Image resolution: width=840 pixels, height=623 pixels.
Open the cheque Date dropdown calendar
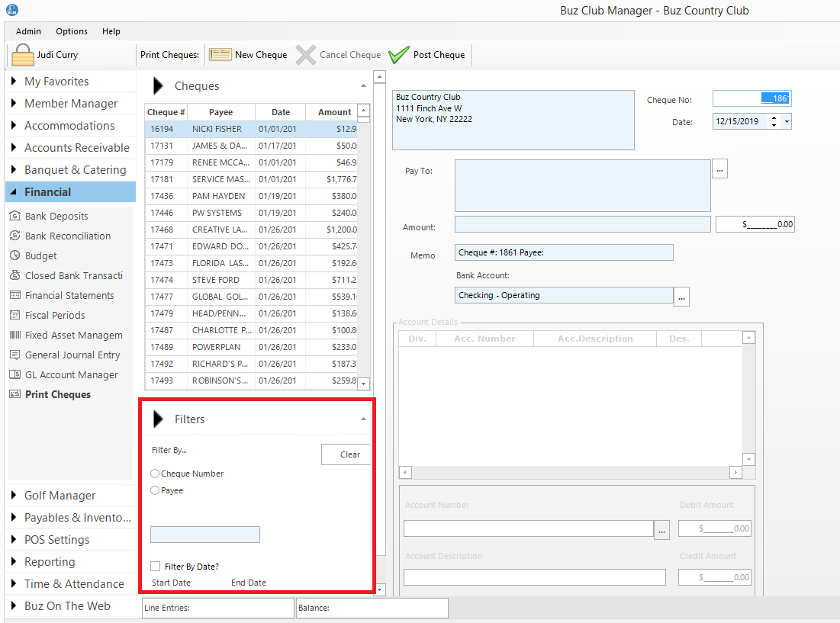(787, 121)
